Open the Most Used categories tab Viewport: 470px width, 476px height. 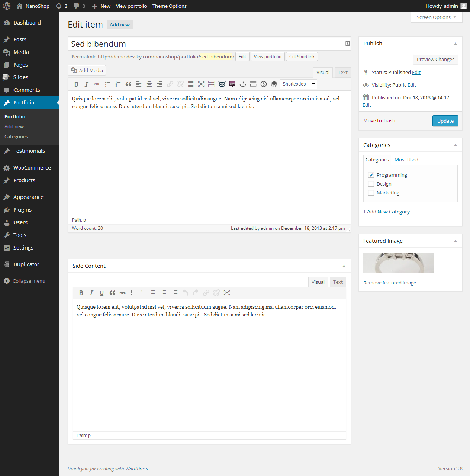pyautogui.click(x=406, y=160)
